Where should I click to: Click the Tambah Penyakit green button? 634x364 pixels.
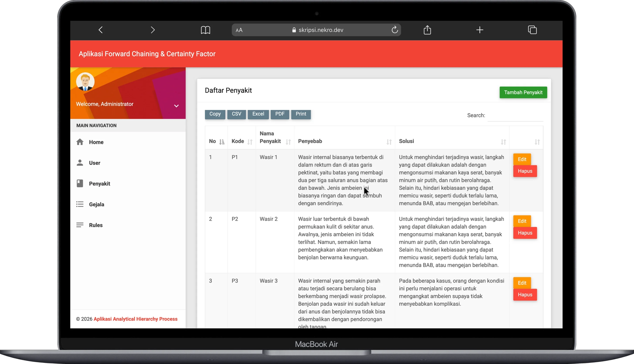tap(523, 93)
